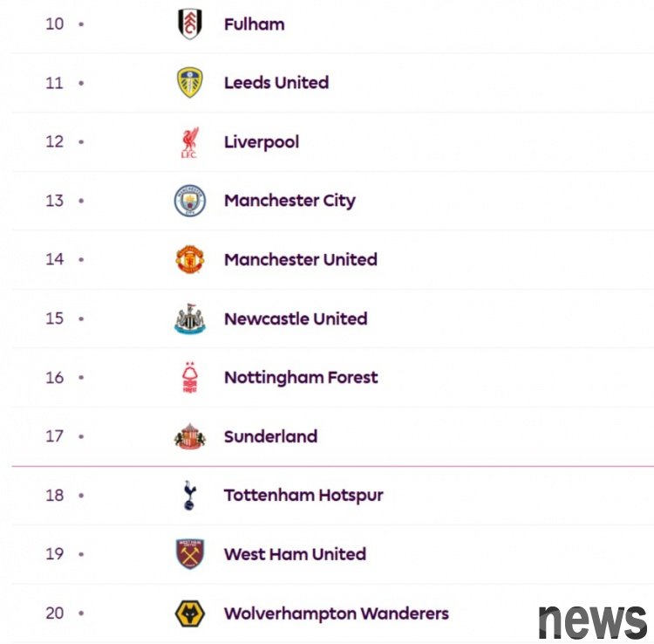The width and height of the screenshot is (654, 644).
Task: Click the news watermark logo
Action: tap(592, 622)
